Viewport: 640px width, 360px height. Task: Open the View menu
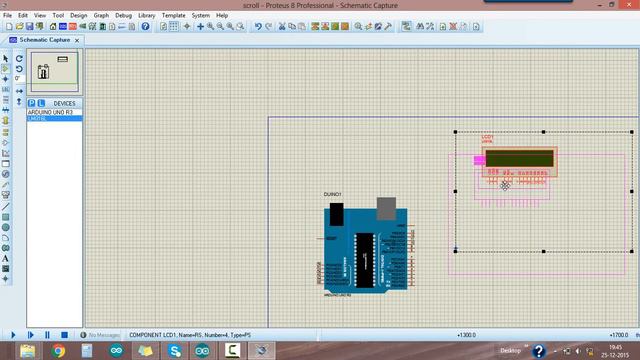40,15
